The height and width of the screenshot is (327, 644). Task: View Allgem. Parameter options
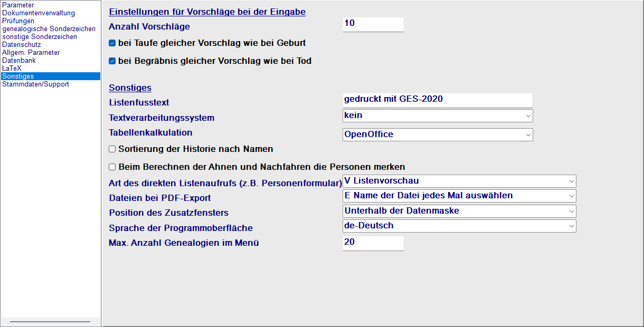[30, 52]
